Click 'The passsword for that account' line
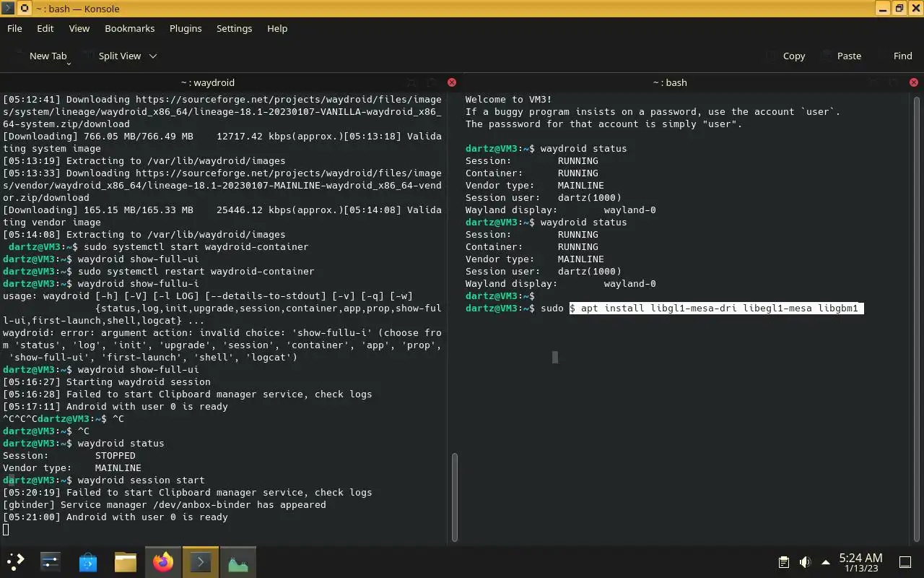 603,124
